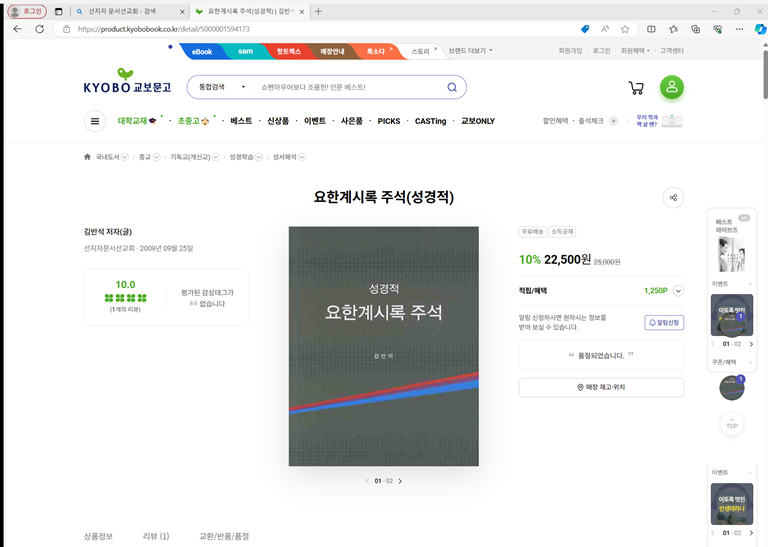
Task: Switch to 교환/반품/품절 tab
Action: coord(224,536)
